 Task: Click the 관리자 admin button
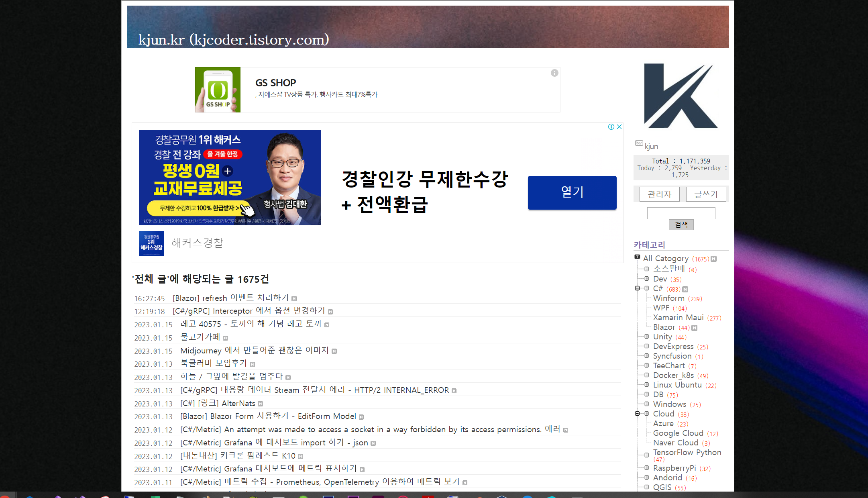pyautogui.click(x=659, y=194)
